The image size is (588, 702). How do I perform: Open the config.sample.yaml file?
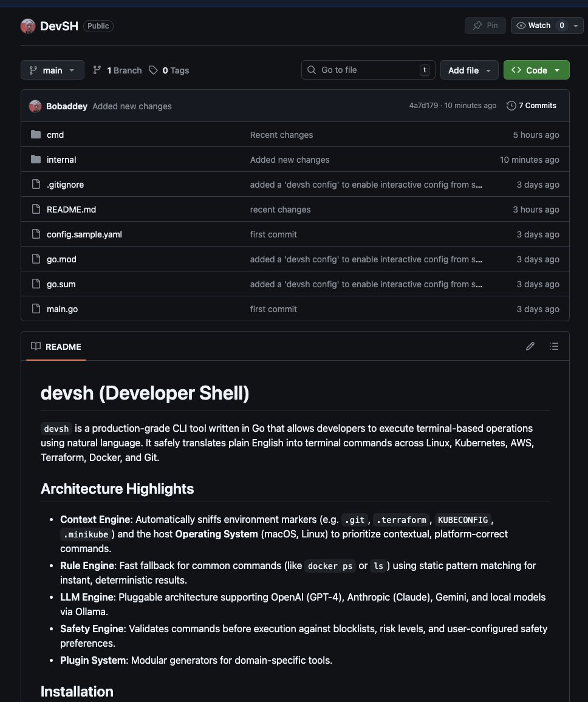click(84, 234)
